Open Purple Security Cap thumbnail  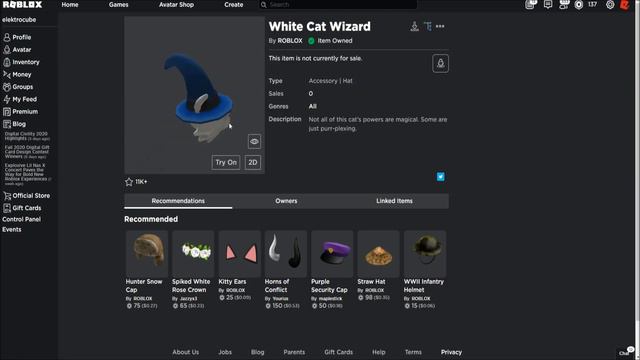pyautogui.click(x=332, y=253)
